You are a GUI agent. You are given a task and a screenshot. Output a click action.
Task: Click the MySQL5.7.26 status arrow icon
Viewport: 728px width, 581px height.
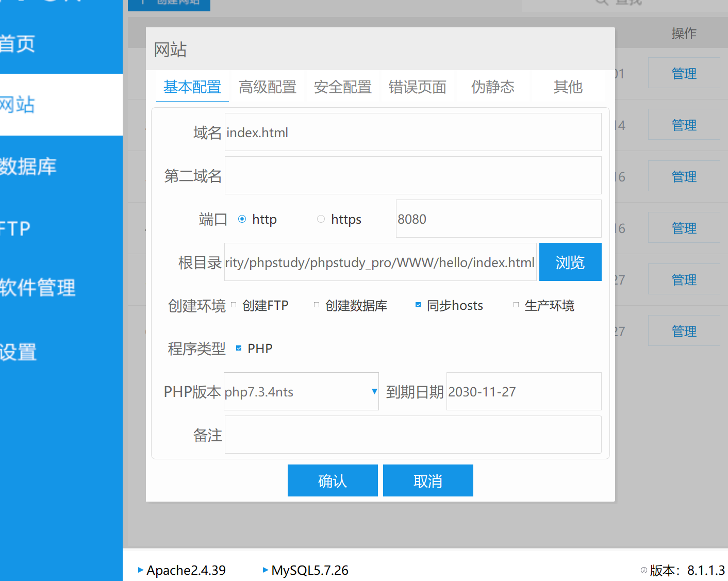coord(266,570)
